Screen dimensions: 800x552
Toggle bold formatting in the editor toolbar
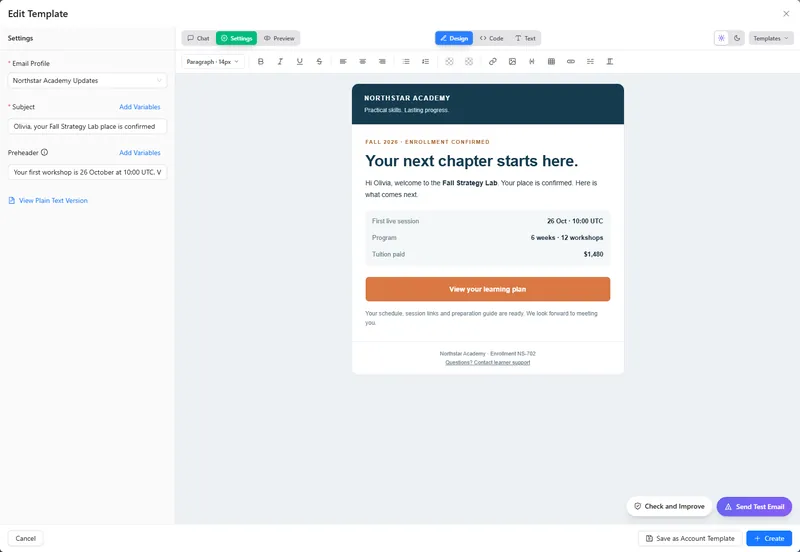pos(261,62)
